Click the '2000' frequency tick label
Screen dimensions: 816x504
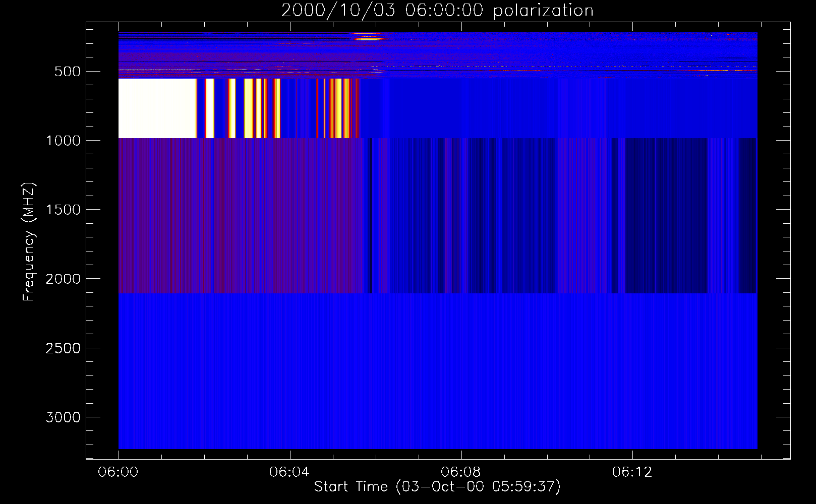tap(63, 279)
